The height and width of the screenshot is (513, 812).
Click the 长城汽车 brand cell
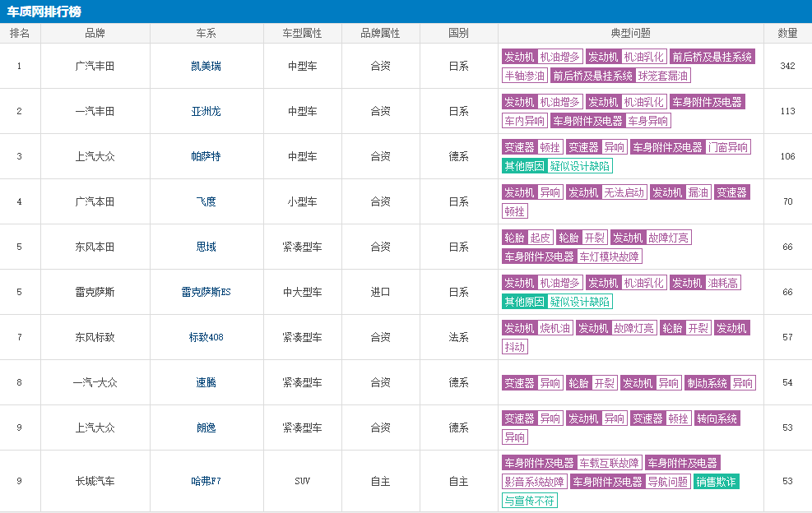[95, 481]
